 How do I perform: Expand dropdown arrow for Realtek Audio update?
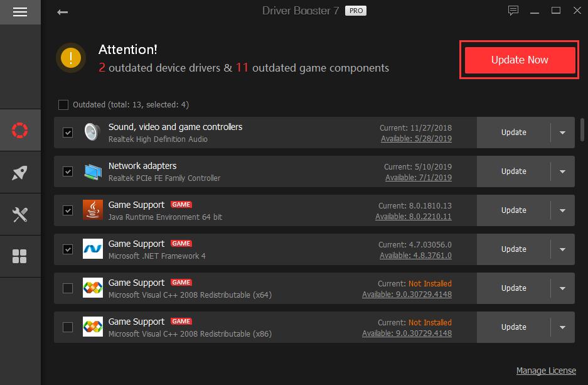tap(562, 133)
